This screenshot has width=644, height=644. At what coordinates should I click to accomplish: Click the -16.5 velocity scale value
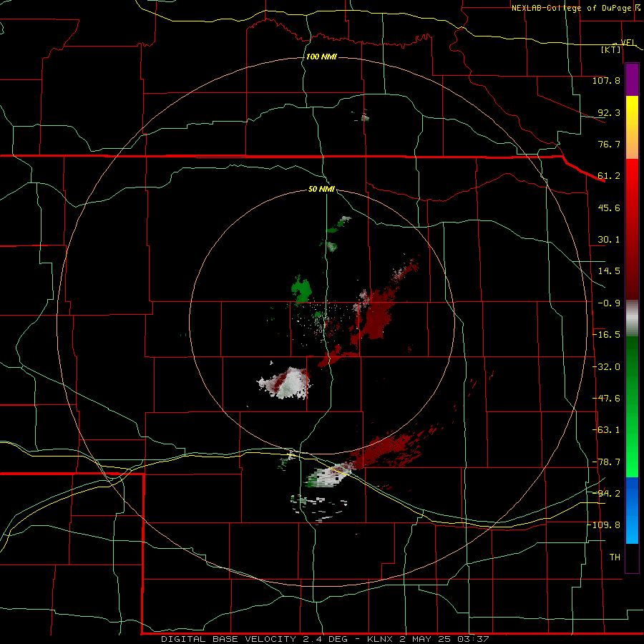click(606, 335)
